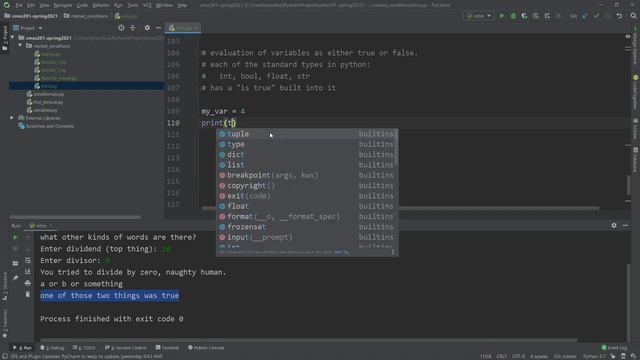640x360 pixels.
Task: Open the Tools menu
Action: pyautogui.click(x=133, y=5)
